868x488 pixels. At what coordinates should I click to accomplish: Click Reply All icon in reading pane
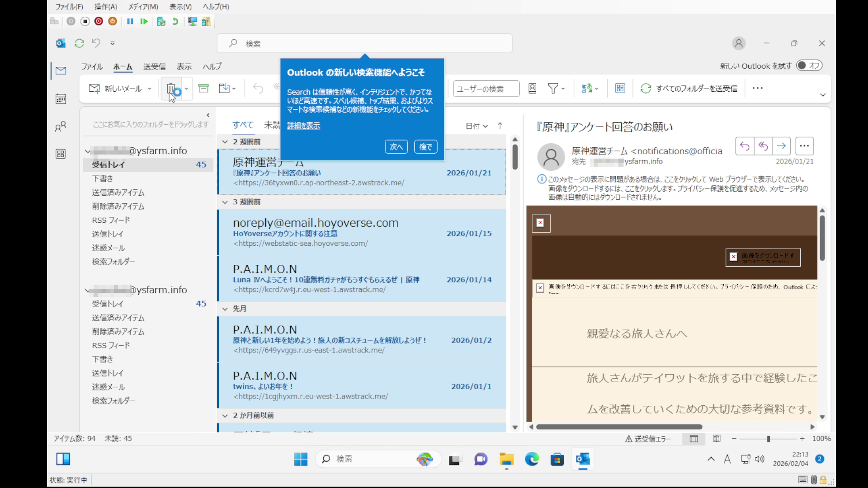pyautogui.click(x=763, y=146)
